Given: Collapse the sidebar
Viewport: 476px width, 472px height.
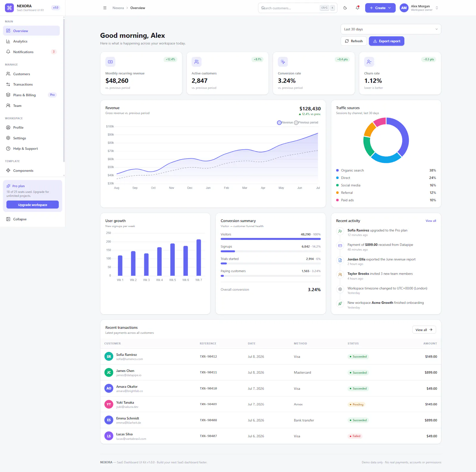Looking at the screenshot, I should pos(31,219).
